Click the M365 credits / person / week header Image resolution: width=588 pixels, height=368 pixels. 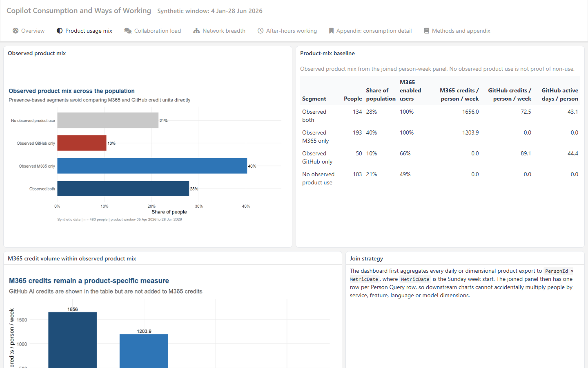point(459,94)
